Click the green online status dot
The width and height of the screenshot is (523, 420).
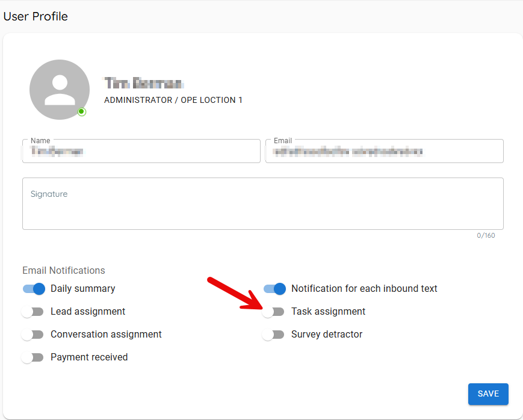[82, 112]
